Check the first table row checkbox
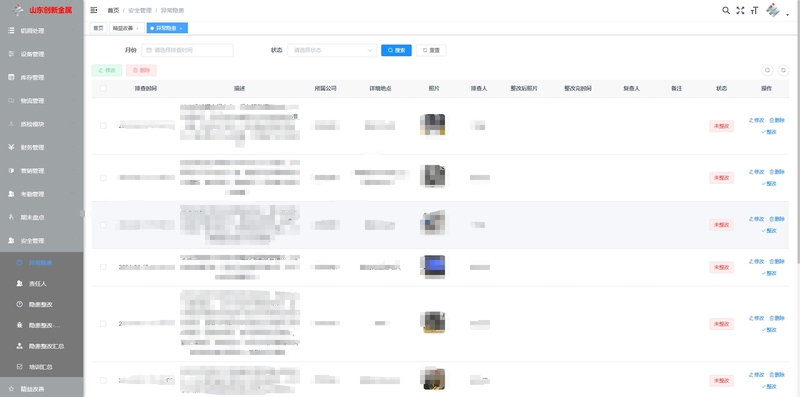 click(104, 126)
